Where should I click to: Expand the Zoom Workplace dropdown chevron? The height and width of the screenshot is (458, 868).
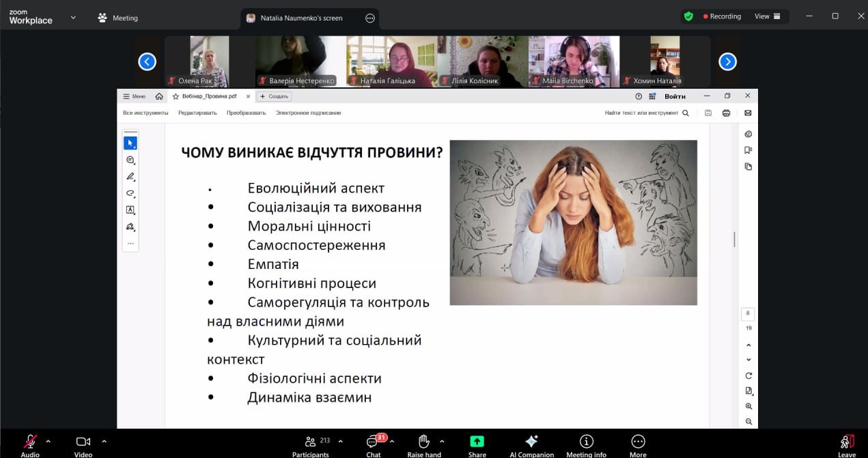(x=73, y=18)
